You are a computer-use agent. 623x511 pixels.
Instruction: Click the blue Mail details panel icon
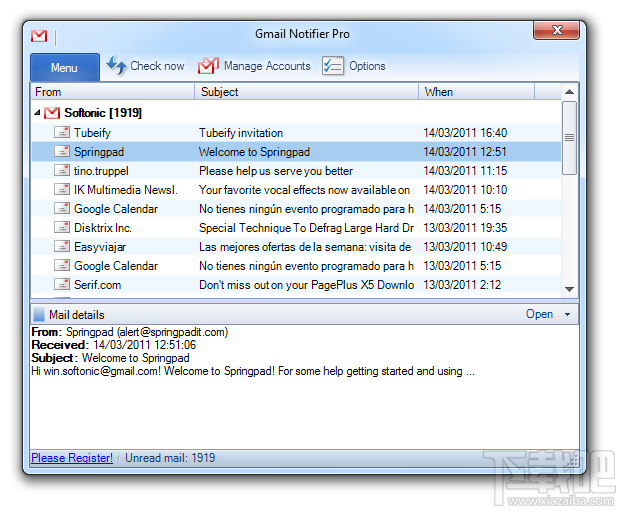(x=39, y=314)
